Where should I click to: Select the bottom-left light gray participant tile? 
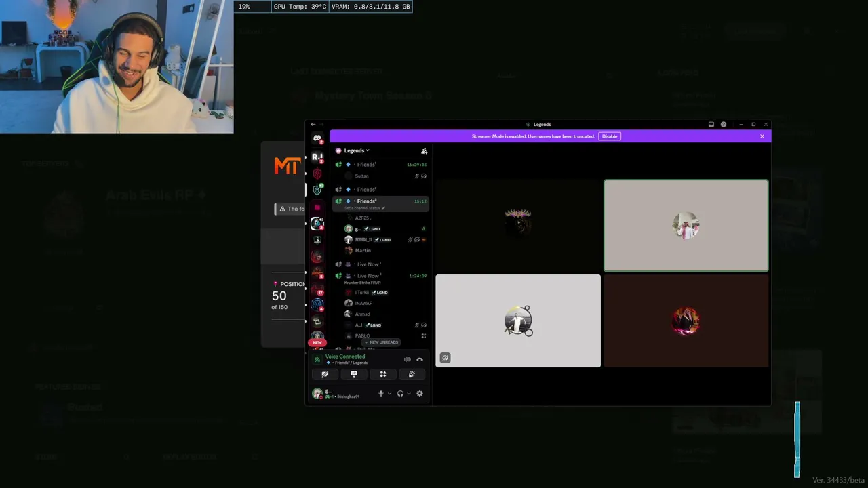pos(518,321)
